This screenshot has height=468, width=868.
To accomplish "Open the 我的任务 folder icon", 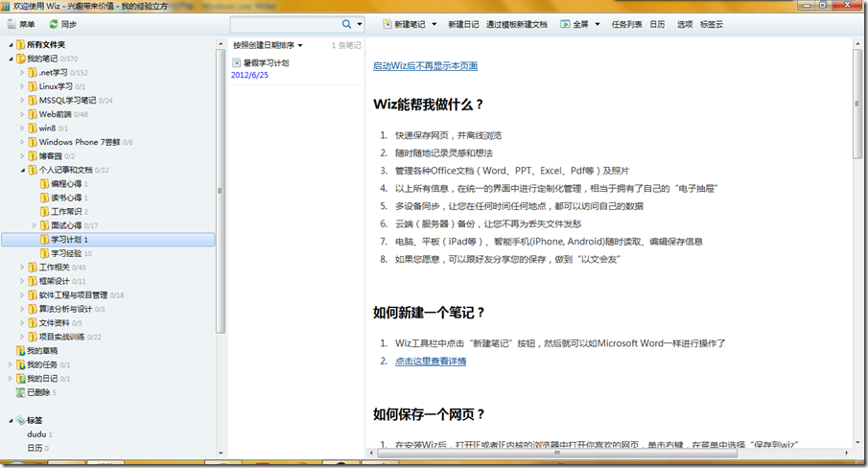I will (20, 364).
